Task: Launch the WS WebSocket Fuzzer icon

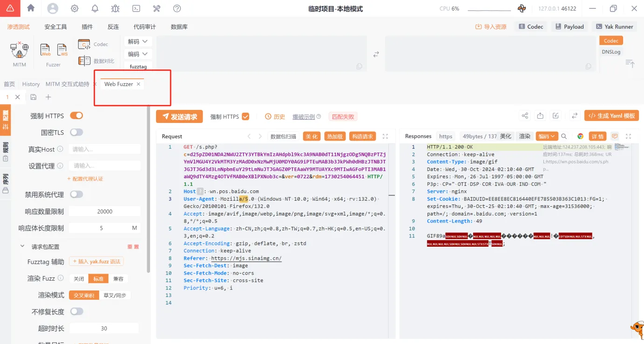Action: coord(62,50)
